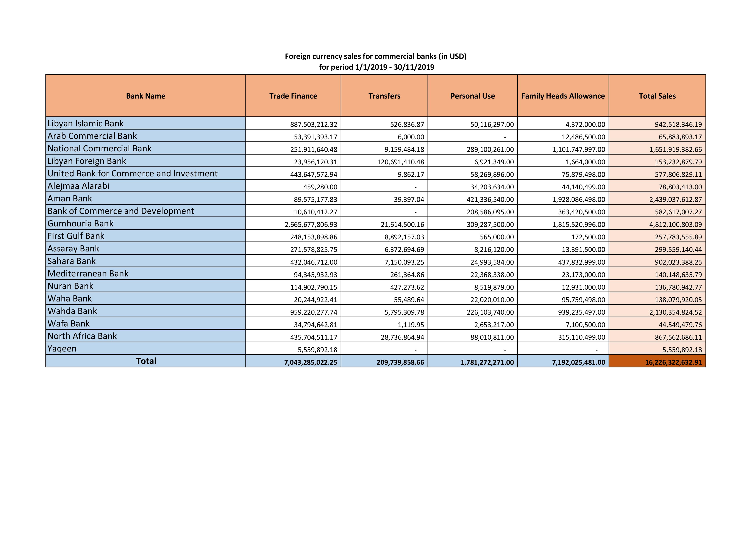Viewport: 756px width, 535px height.
Task: Click Personal Use value 208,586,095.00
Action: coord(490,212)
